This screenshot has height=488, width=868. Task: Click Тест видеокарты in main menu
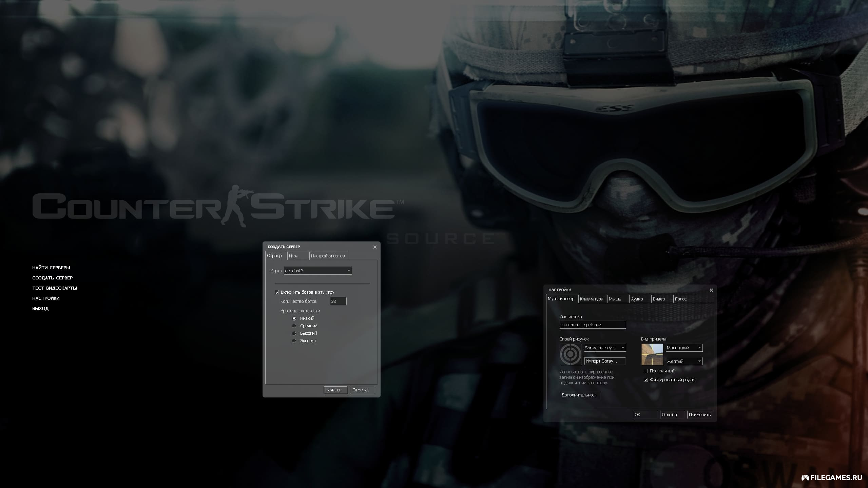coord(55,288)
